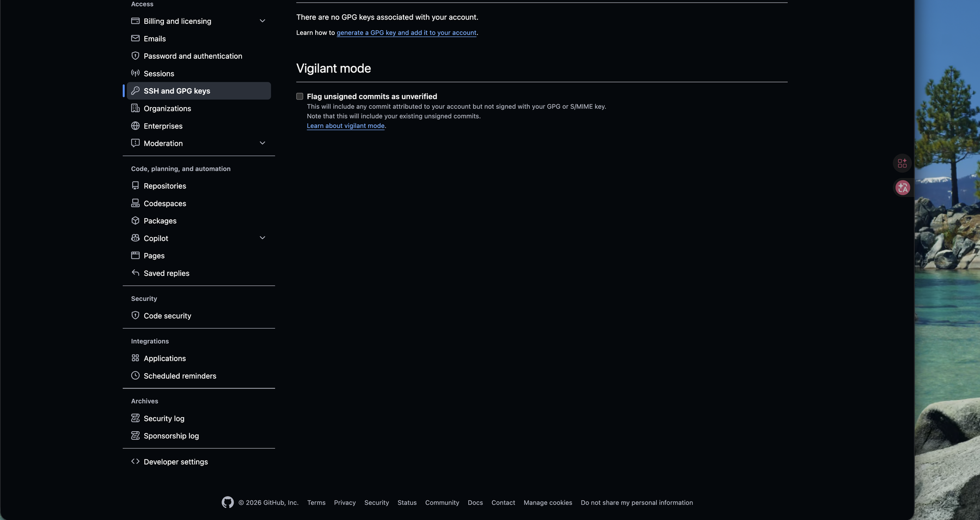Click the Password and authentication shield icon

point(135,55)
